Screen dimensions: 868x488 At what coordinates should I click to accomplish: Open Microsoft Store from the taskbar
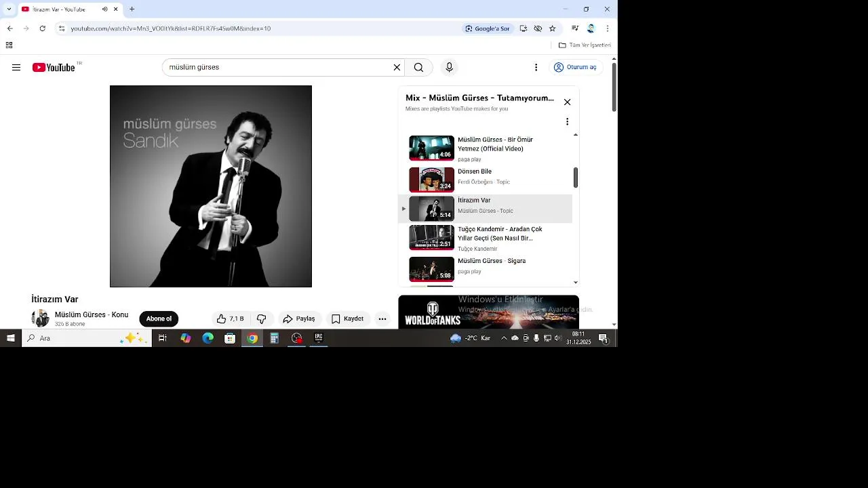tap(230, 338)
